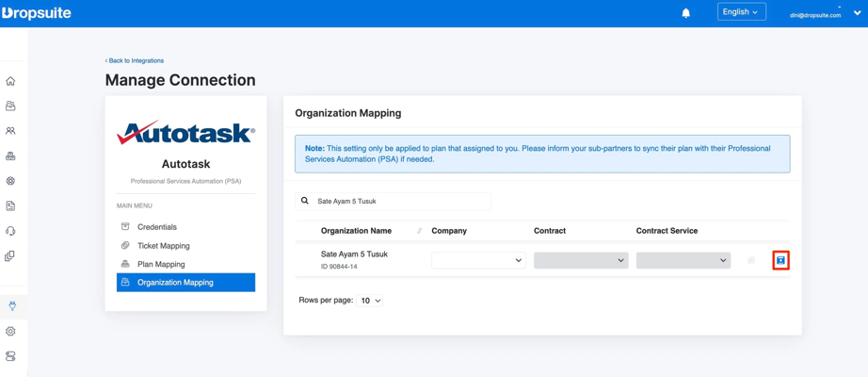
Task: Click the search magnifier icon
Action: [x=305, y=201]
